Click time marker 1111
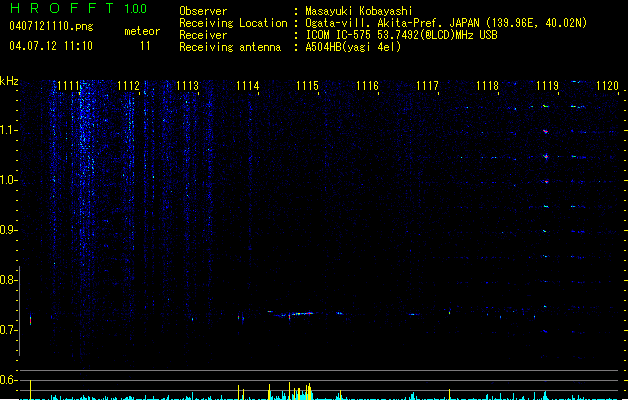The width and height of the screenshot is (629, 400). pyautogui.click(x=69, y=86)
